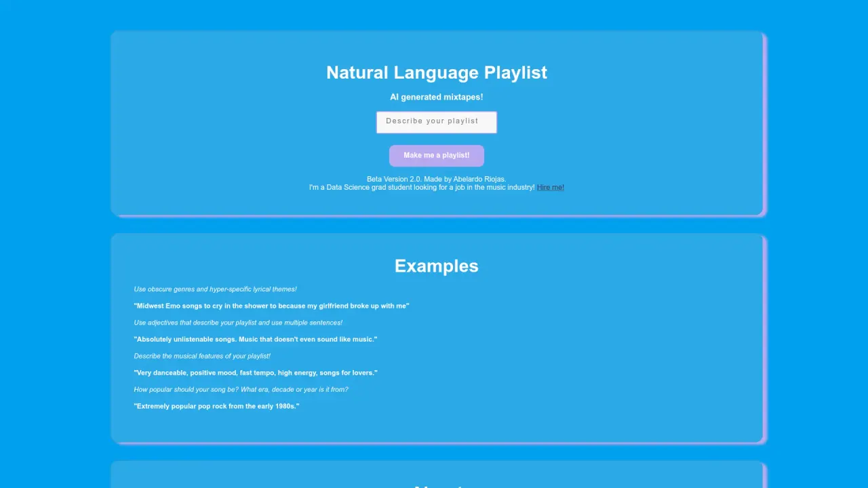Screen dimensions: 868x488
Task: Click the "Use obscure genres and hyper-specific lyrical themes!" tip
Action: [x=215, y=289]
